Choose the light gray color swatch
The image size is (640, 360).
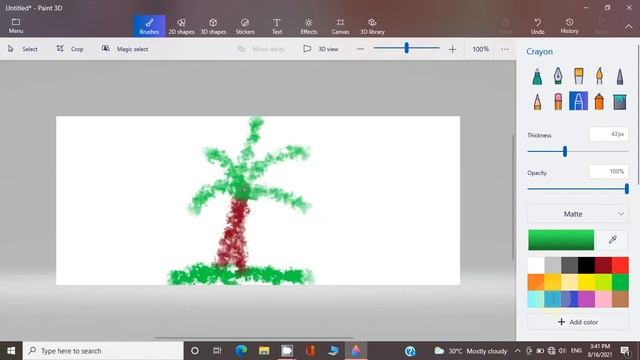pos(553,265)
